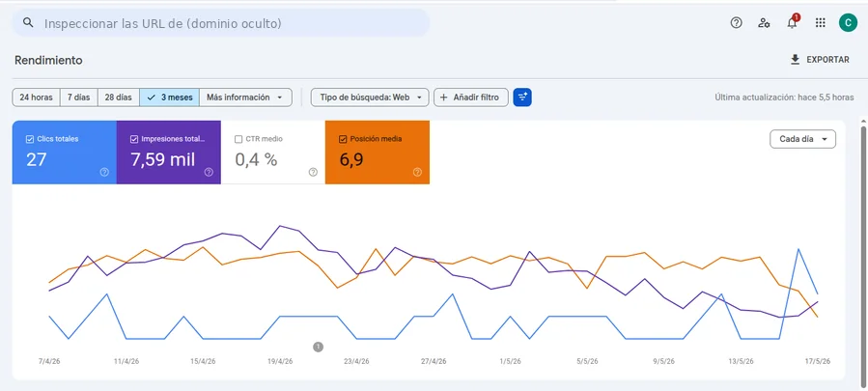Open the Cada día granularity dropdown
This screenshot has width=868, height=391.
coord(802,139)
